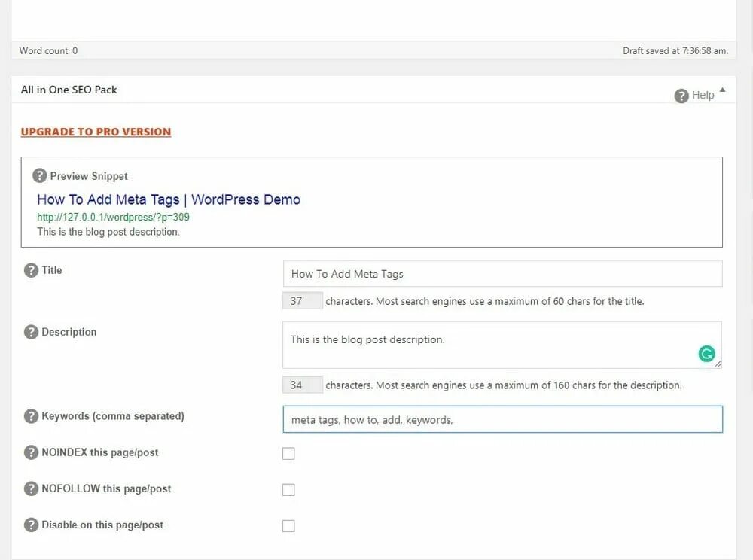Tick the NOFOLLOW this page/post checkbox
The width and height of the screenshot is (753, 560).
288,490
